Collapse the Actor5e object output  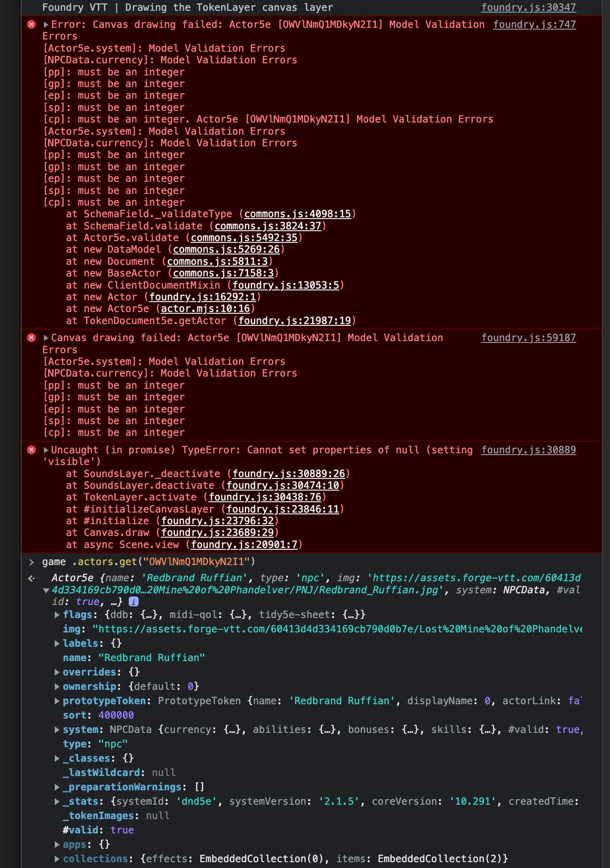(46, 590)
